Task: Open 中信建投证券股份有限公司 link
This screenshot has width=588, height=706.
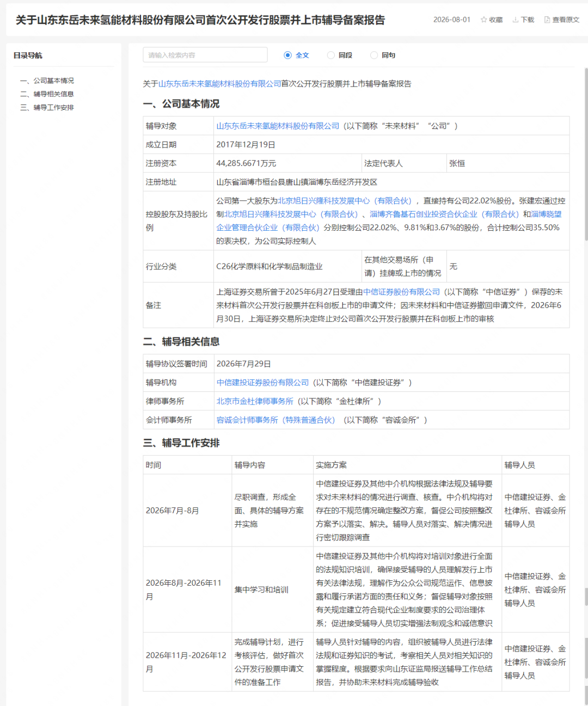Action: (x=262, y=383)
